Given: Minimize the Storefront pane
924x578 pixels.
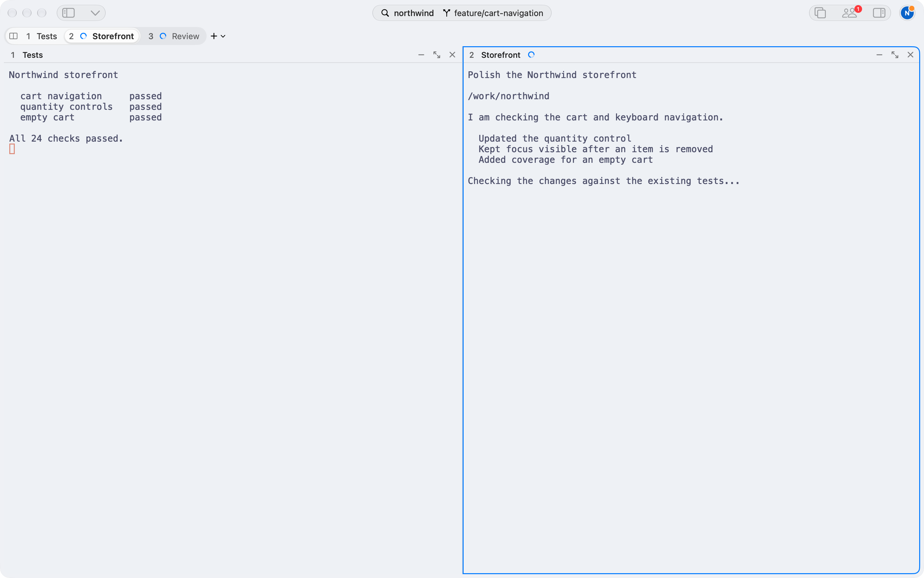Looking at the screenshot, I should pos(879,55).
